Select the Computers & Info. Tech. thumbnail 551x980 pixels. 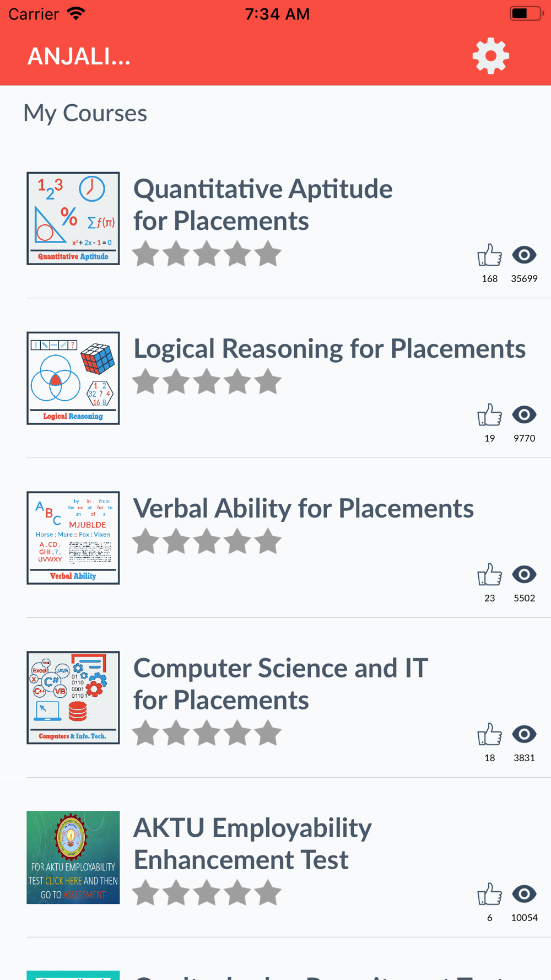(x=73, y=698)
